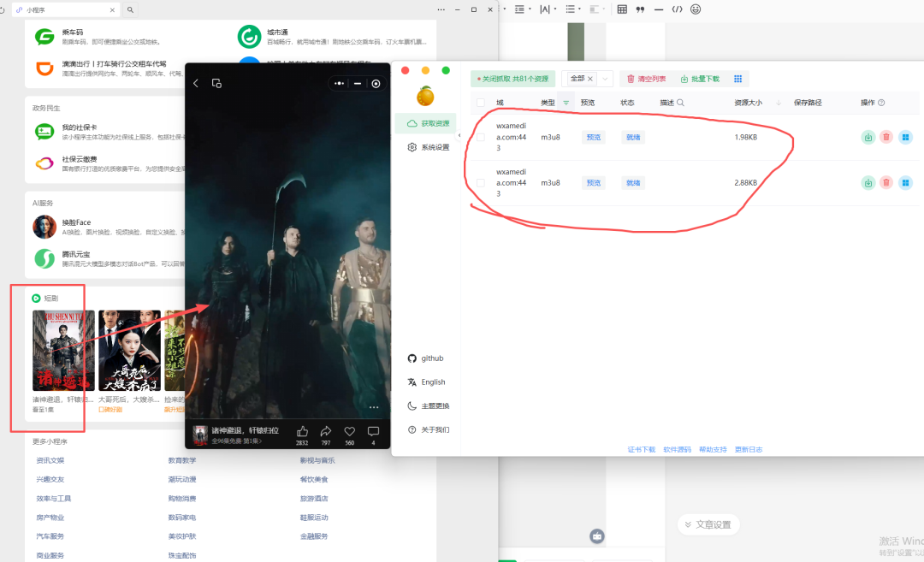
Task: Delete the second m3u8 resource with trash icon
Action: pos(886,182)
